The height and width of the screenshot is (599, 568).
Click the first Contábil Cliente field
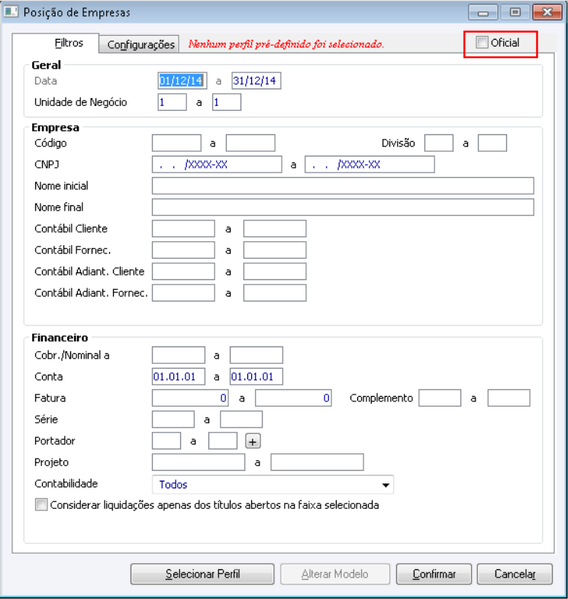pos(183,228)
